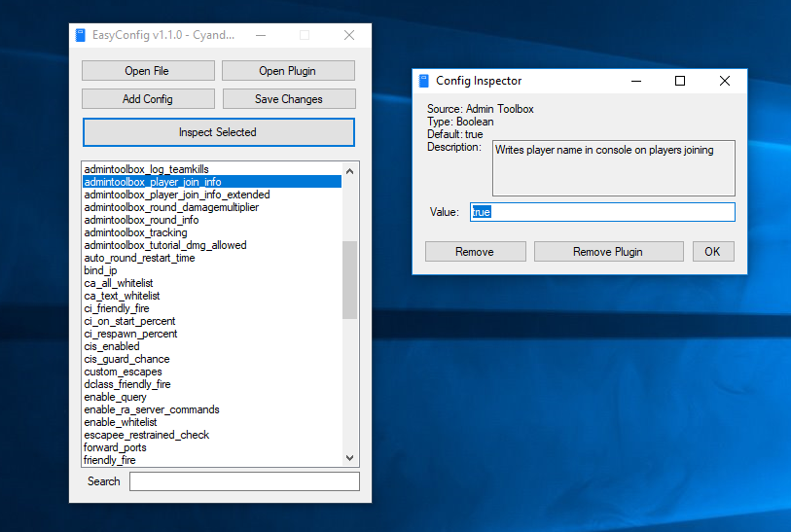
Task: Confirm with the OK button
Action: pyautogui.click(x=713, y=252)
